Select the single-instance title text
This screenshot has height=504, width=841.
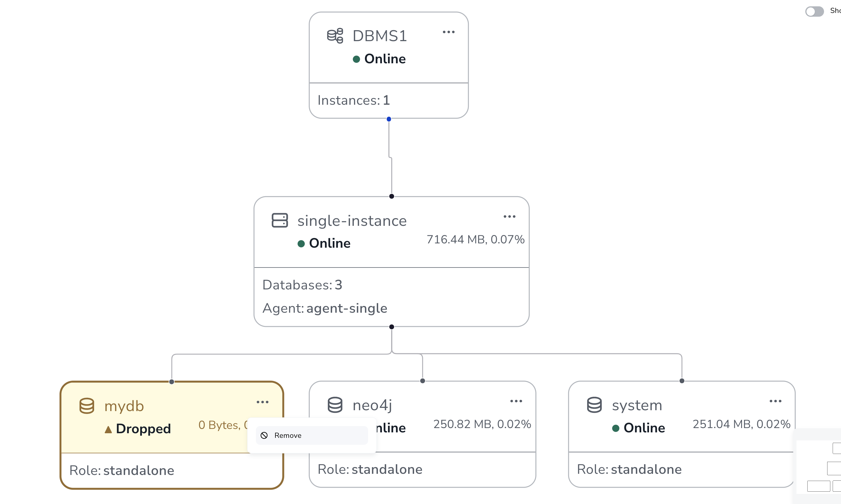[352, 221]
